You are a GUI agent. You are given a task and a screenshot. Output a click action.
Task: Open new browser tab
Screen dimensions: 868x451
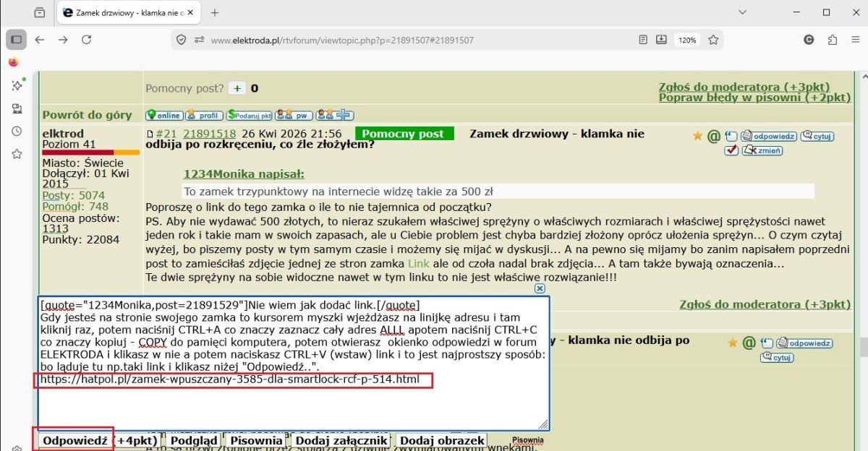point(215,12)
